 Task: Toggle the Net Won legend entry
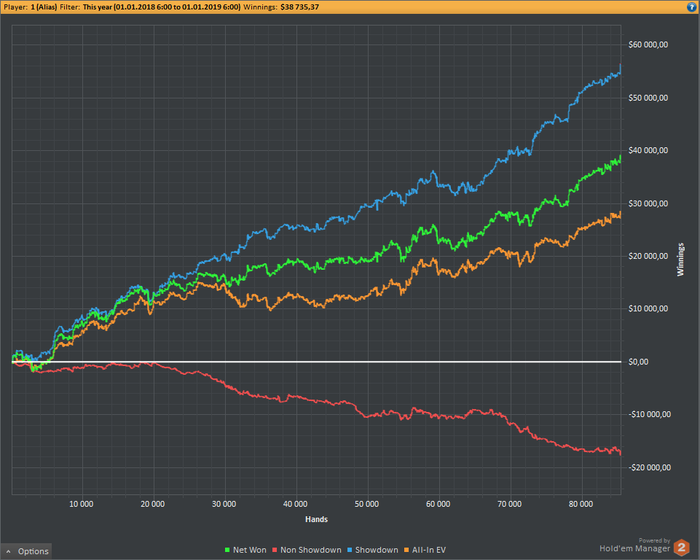tap(246, 550)
